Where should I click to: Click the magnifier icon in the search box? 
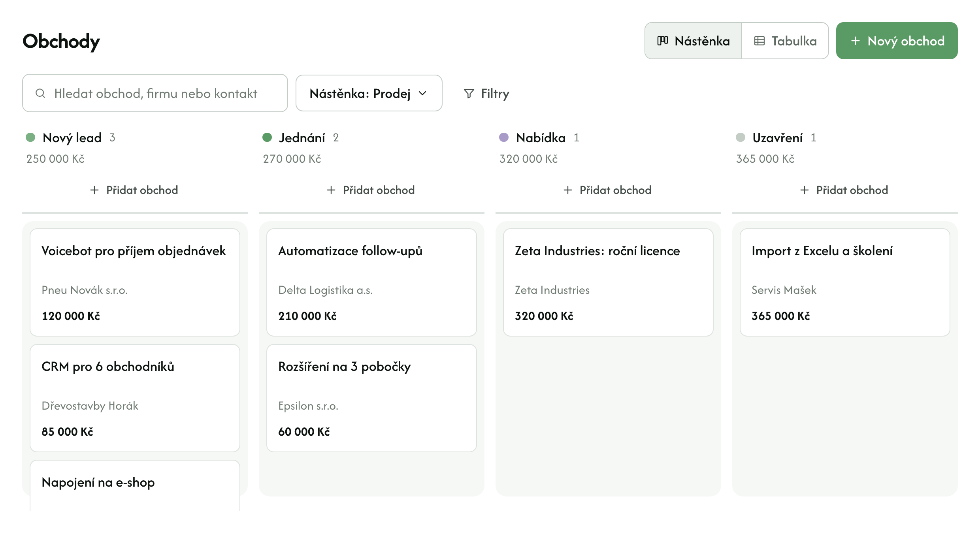[x=40, y=93]
